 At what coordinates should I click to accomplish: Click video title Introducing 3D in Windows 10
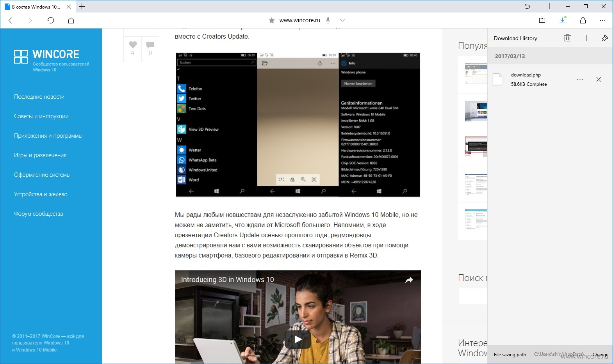(227, 280)
